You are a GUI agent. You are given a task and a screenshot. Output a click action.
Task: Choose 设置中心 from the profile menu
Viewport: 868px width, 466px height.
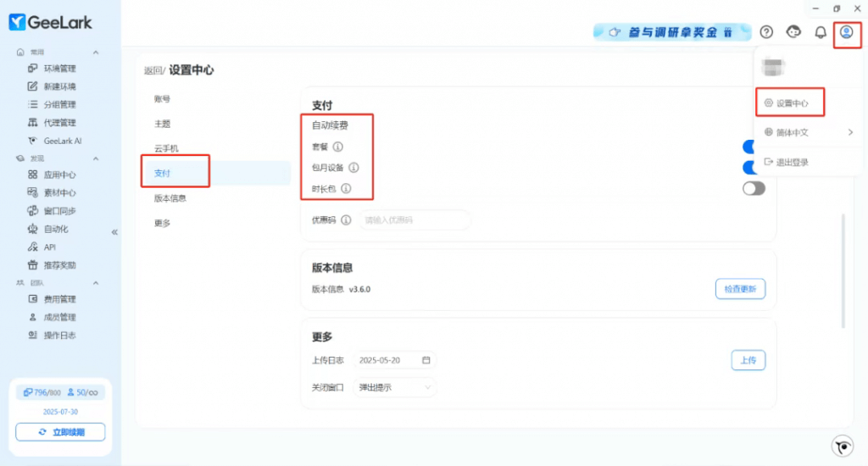793,103
